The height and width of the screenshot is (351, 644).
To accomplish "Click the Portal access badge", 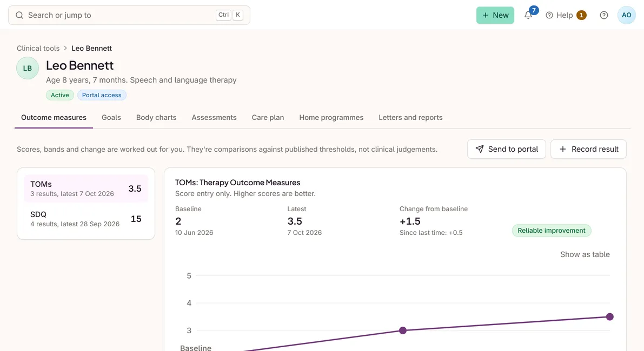I will [102, 95].
